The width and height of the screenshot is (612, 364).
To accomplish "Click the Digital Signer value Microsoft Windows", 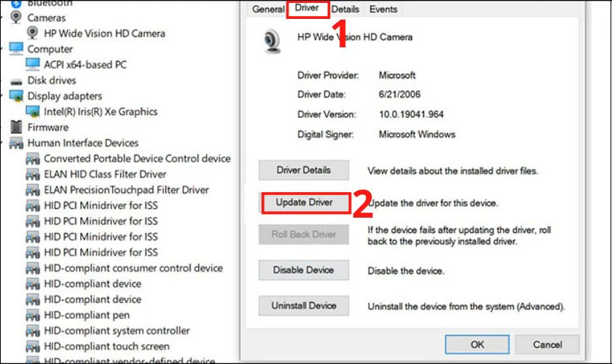I will point(417,134).
